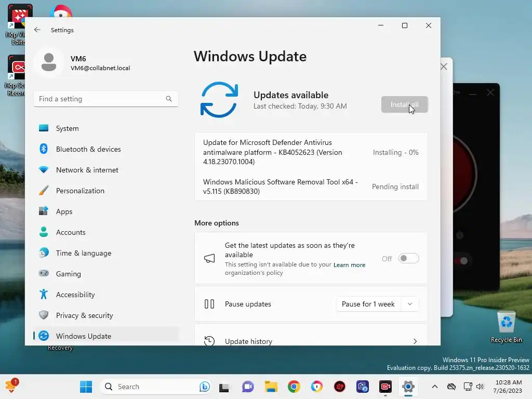Image resolution: width=532 pixels, height=399 pixels.
Task: Open Update history page
Action: tap(311, 335)
